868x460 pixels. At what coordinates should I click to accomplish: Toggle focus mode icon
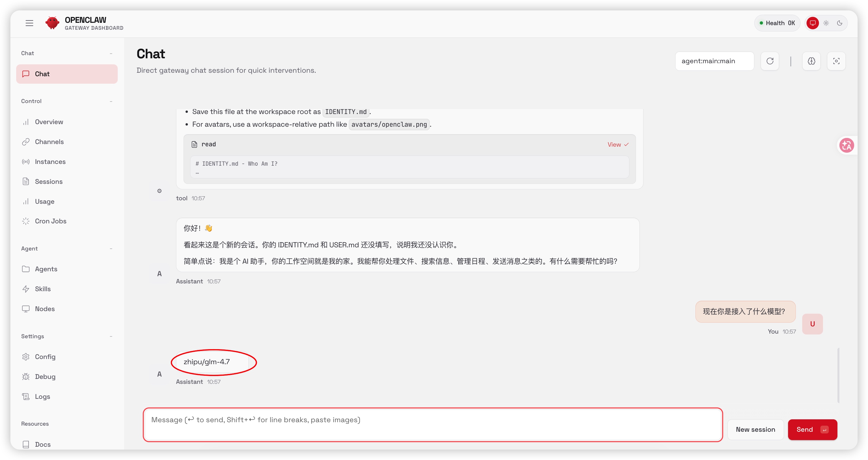tap(836, 61)
